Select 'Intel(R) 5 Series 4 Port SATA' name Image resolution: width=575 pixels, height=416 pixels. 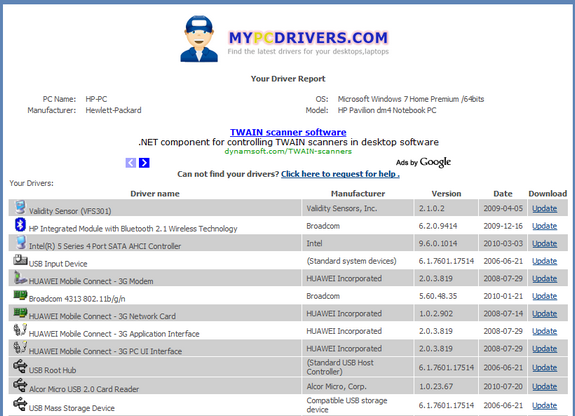pos(105,246)
